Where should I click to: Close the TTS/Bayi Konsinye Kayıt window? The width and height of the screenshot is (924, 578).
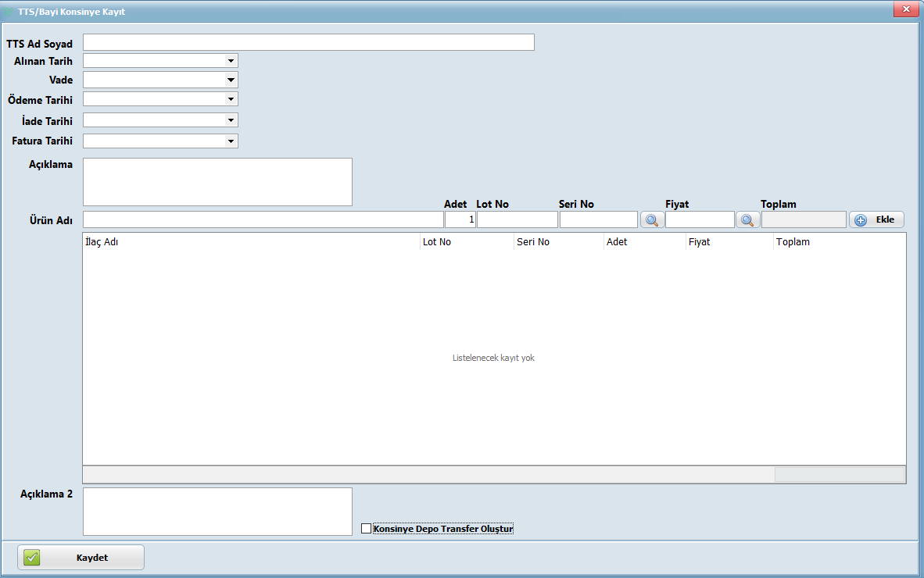tap(906, 9)
